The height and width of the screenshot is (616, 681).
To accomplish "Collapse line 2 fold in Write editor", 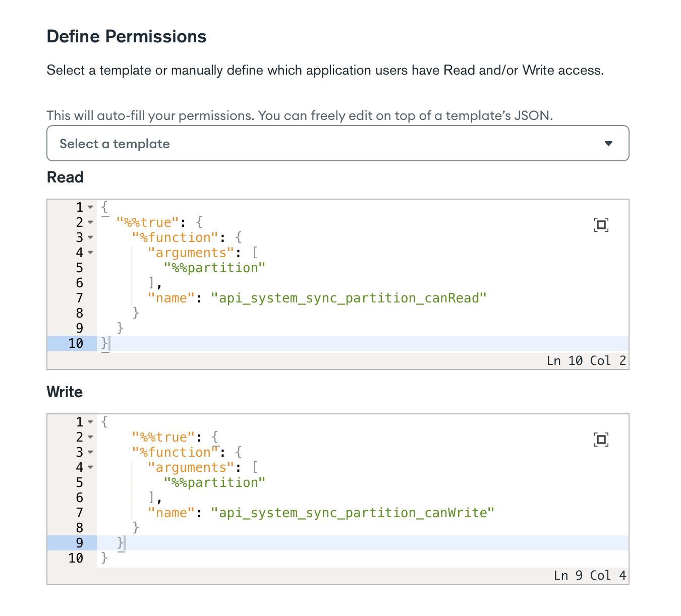I will [x=90, y=437].
